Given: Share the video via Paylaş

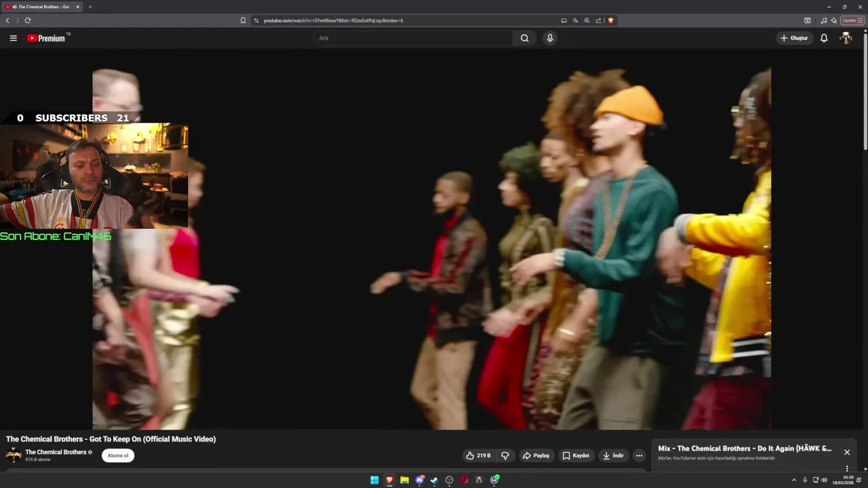Looking at the screenshot, I should [x=536, y=455].
